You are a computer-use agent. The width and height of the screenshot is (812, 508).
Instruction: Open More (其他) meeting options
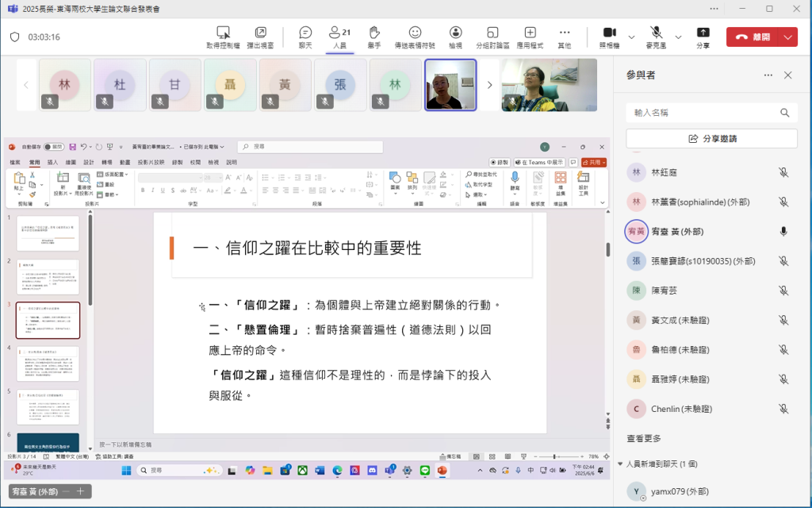[x=565, y=37]
